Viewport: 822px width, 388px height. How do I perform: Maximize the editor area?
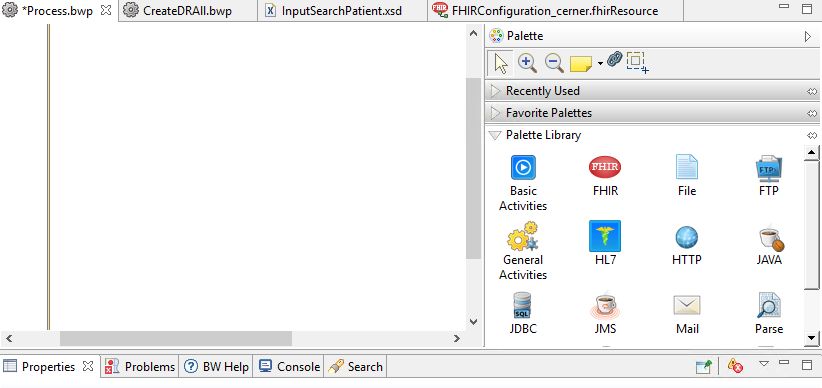pyautogui.click(x=807, y=8)
